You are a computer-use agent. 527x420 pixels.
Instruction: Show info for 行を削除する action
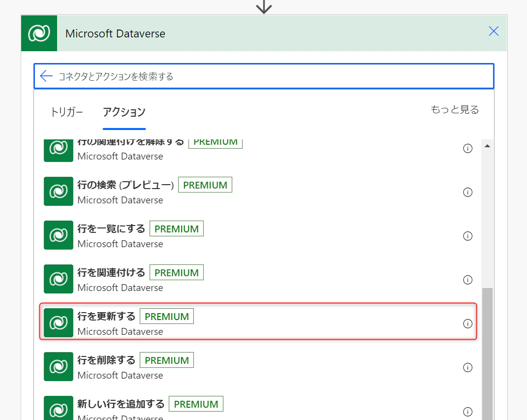467,367
